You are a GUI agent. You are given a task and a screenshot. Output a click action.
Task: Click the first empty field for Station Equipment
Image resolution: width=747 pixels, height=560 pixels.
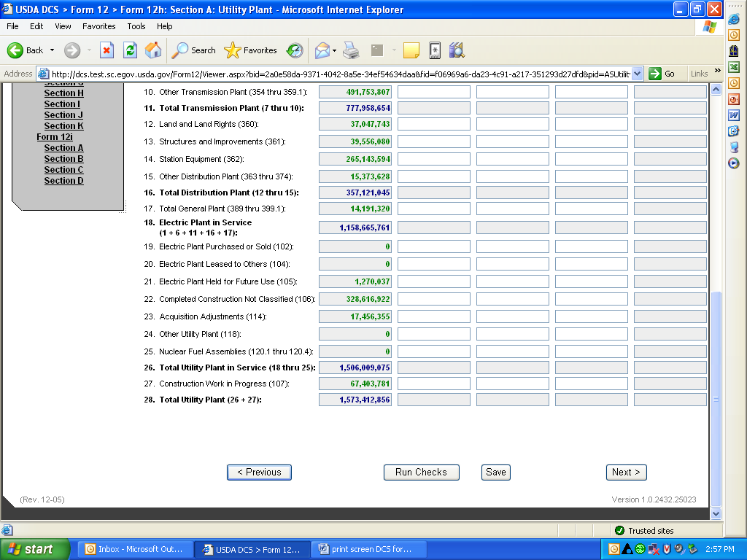pos(433,159)
